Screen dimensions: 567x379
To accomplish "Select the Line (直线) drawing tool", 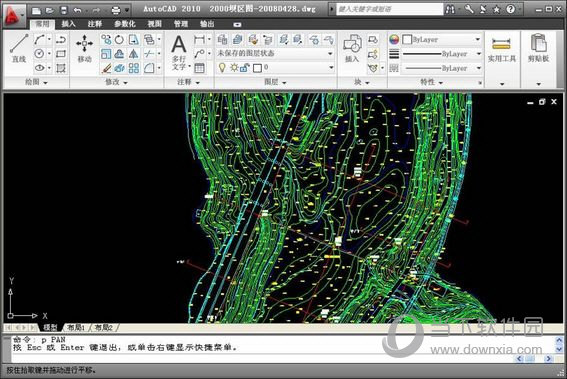I will point(19,48).
